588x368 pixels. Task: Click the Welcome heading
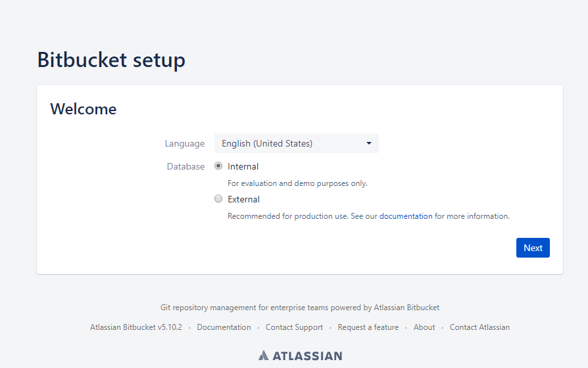(x=84, y=109)
